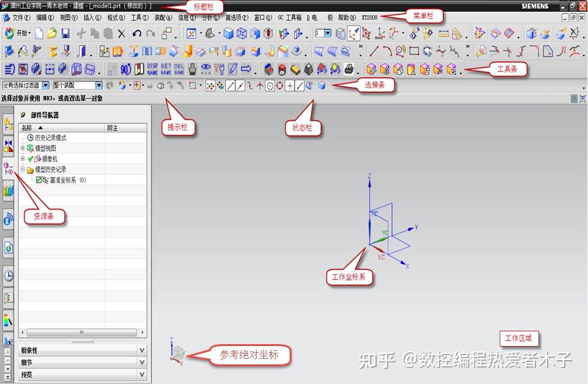588x384 pixels.
Task: Click the Line curve tool icon
Action: click(374, 51)
